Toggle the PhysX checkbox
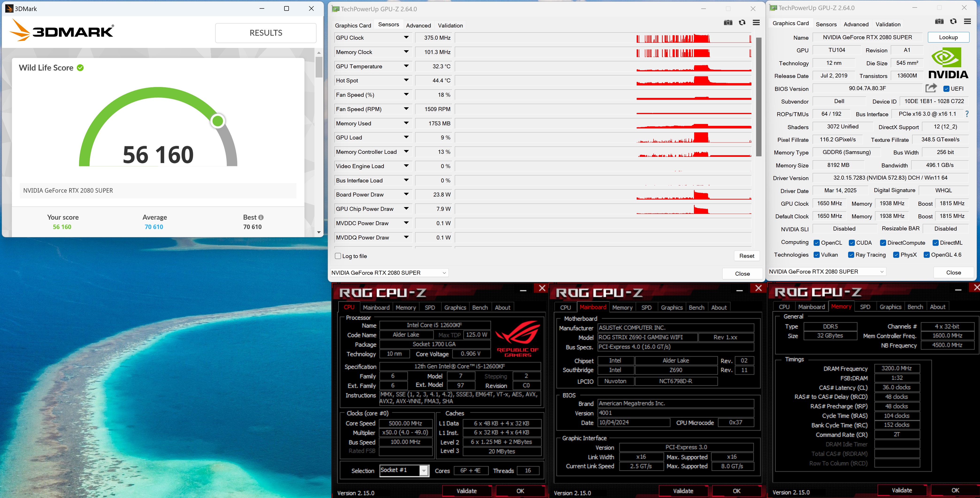Viewport: 980px width, 498px height. click(896, 255)
